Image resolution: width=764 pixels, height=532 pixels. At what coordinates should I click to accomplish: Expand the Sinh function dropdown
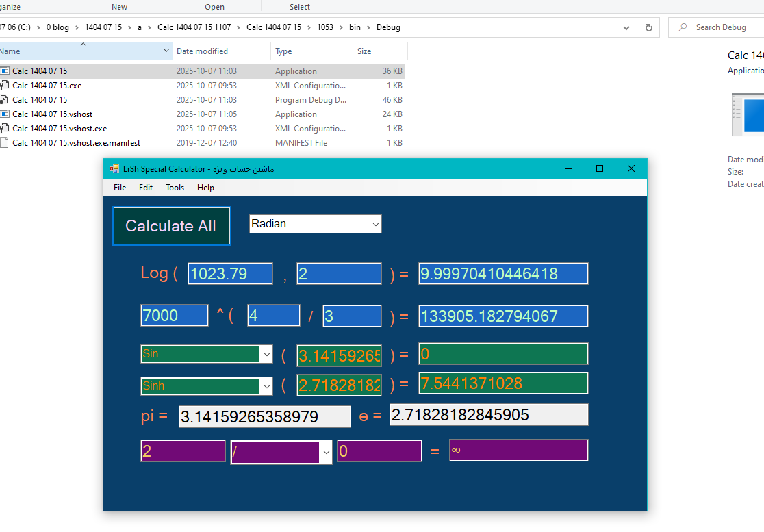pyautogui.click(x=266, y=386)
